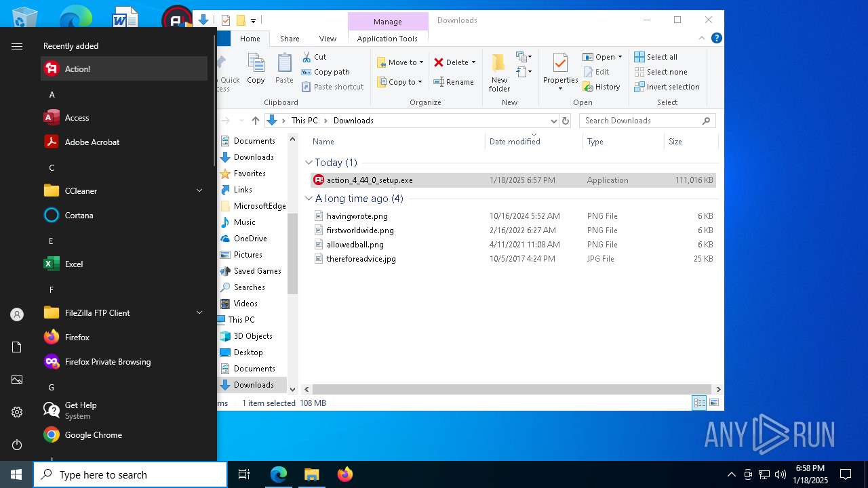This screenshot has height=488, width=868.
Task: Click History in Open group
Action: [x=601, y=87]
